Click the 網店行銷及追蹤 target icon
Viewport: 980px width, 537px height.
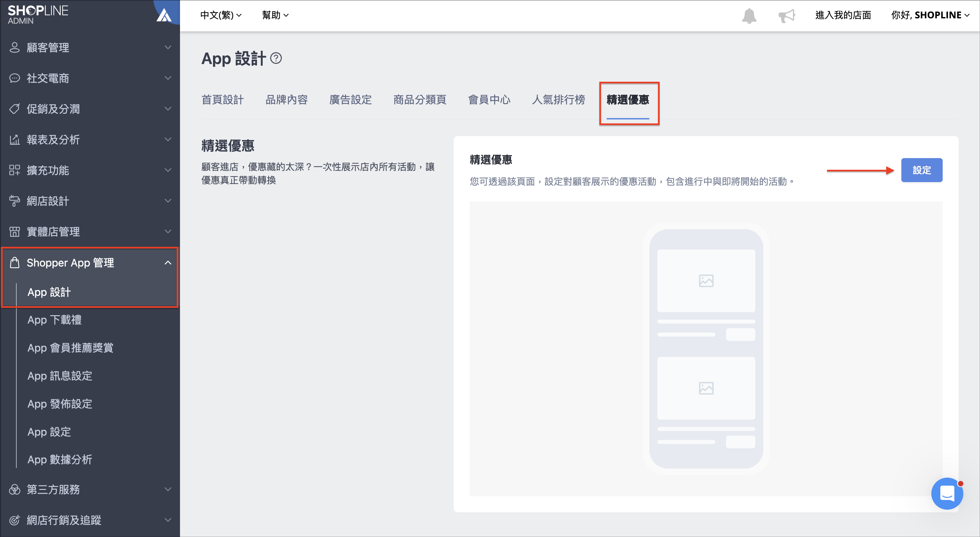(x=14, y=520)
